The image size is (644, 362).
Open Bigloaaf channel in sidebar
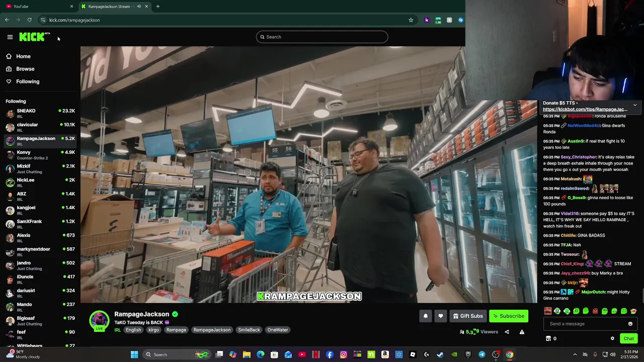(x=40, y=321)
